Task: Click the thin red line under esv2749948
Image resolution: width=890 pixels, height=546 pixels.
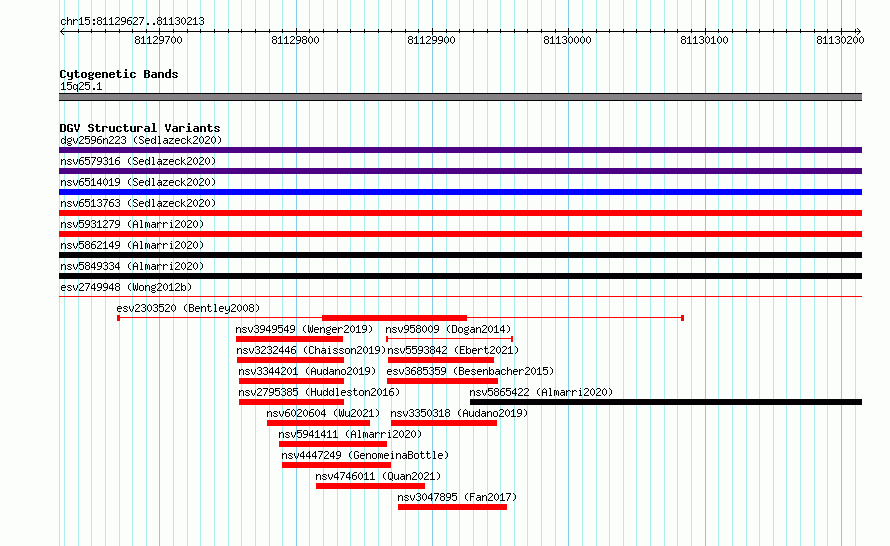Action: click(x=460, y=296)
